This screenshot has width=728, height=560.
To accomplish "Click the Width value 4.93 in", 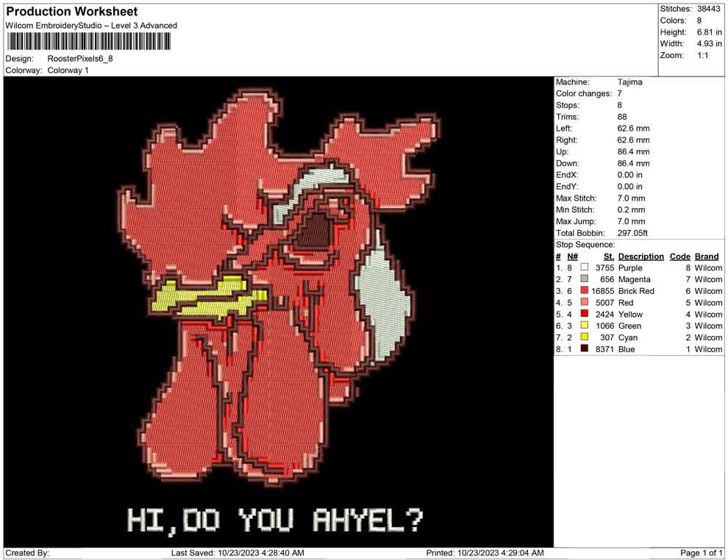I will point(710,43).
